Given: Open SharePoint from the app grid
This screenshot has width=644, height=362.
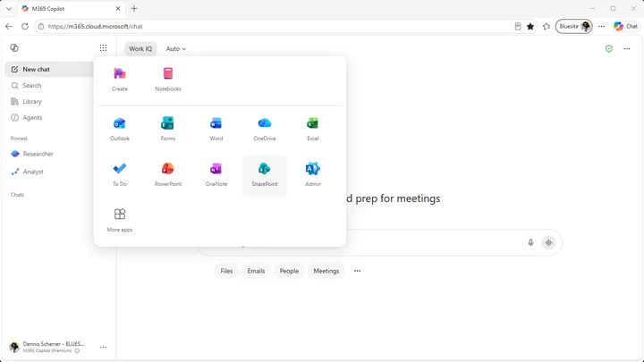Looking at the screenshot, I should click(265, 176).
